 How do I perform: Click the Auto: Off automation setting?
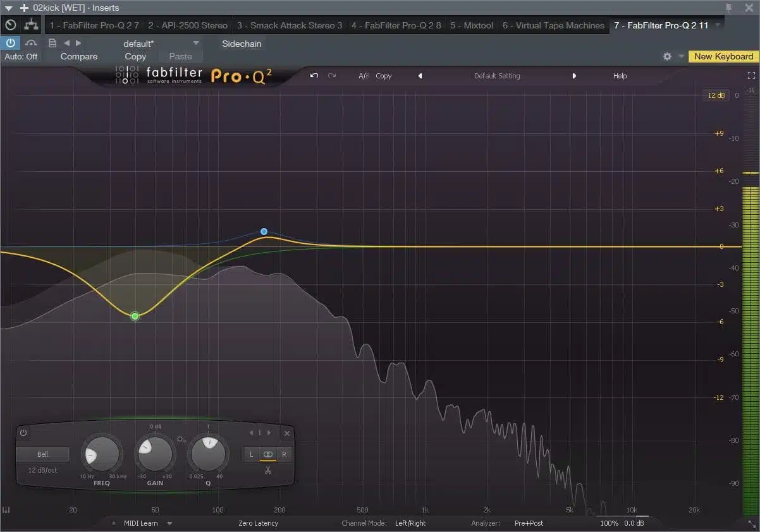pyautogui.click(x=21, y=56)
